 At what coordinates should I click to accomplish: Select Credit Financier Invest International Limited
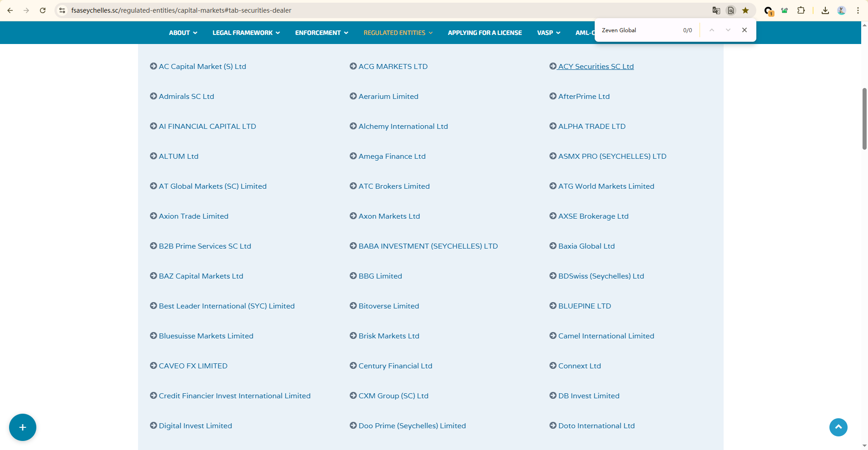(235, 396)
